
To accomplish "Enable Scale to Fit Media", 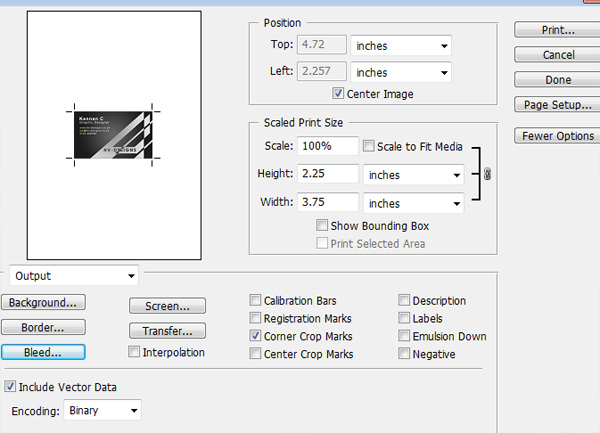I will pyautogui.click(x=369, y=147).
